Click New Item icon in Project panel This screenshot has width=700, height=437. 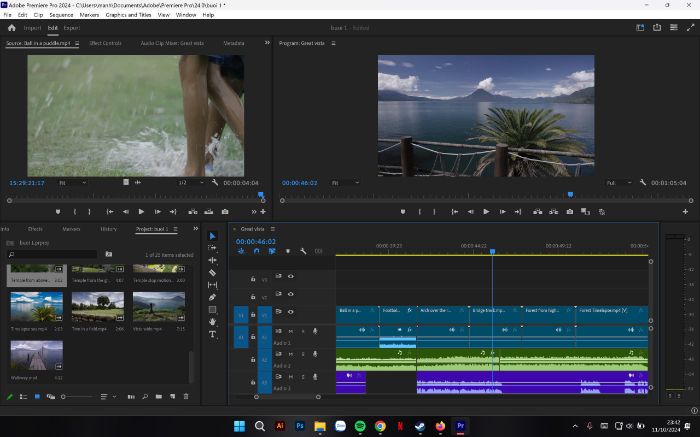click(x=172, y=396)
